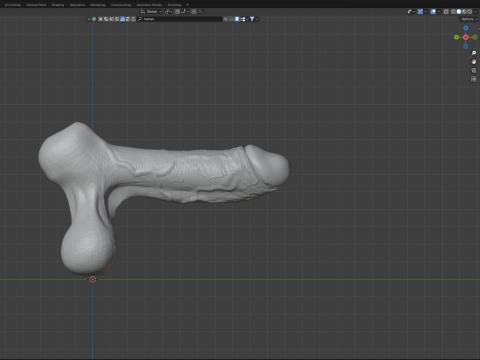Viewport: 480px width, 360px height.
Task: Click the blue Z axis on navigation gizmo
Action: click(466, 28)
